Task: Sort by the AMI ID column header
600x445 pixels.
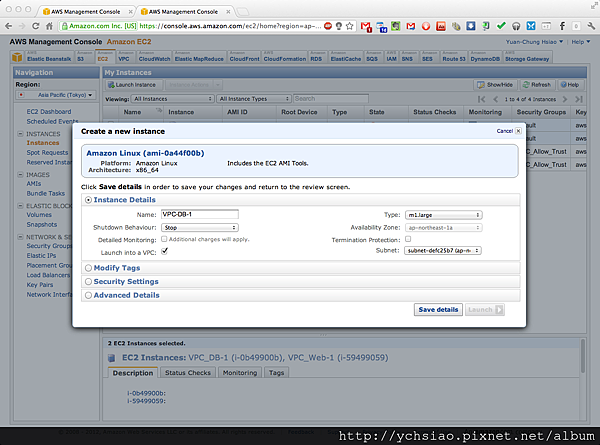Action: [237, 112]
